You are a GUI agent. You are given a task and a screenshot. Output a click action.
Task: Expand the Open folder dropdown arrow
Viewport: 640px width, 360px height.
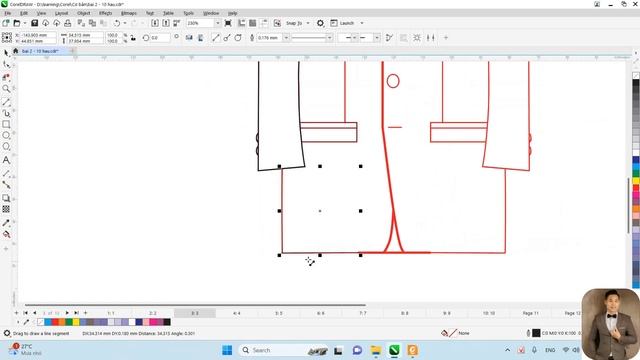pos(24,23)
